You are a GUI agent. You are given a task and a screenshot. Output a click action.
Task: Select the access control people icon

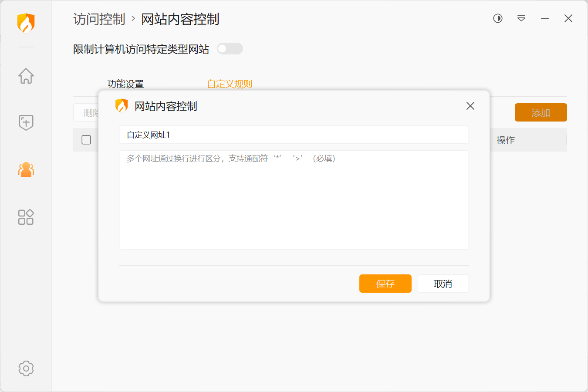point(26,169)
